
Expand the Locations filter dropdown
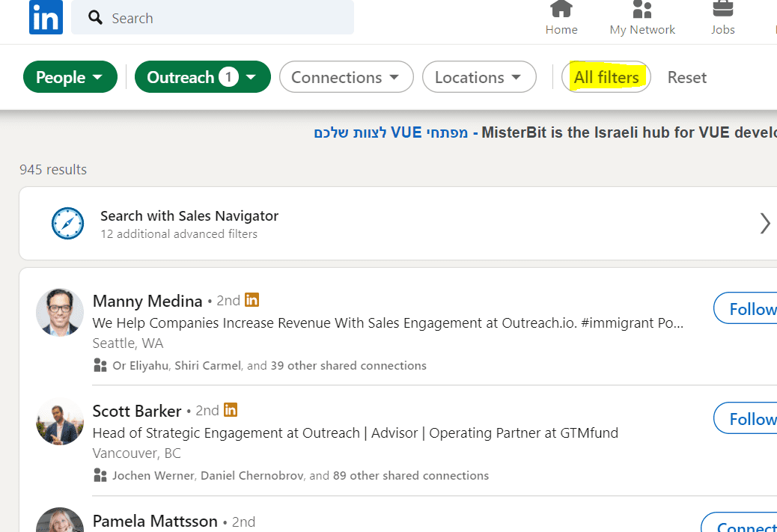pos(479,77)
